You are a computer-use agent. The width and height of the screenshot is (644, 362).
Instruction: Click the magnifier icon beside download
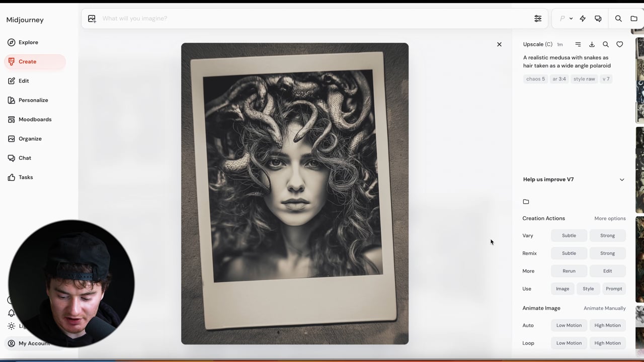coord(606,44)
